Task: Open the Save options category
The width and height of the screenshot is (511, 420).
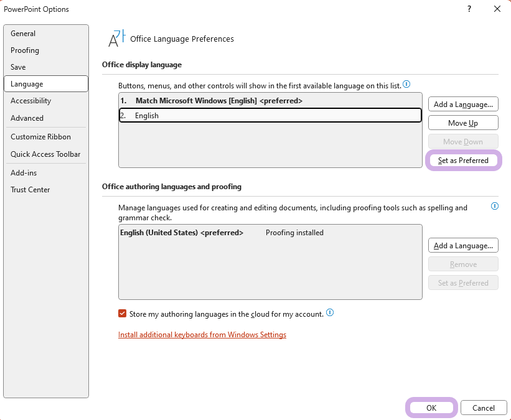Action: pyautogui.click(x=18, y=67)
